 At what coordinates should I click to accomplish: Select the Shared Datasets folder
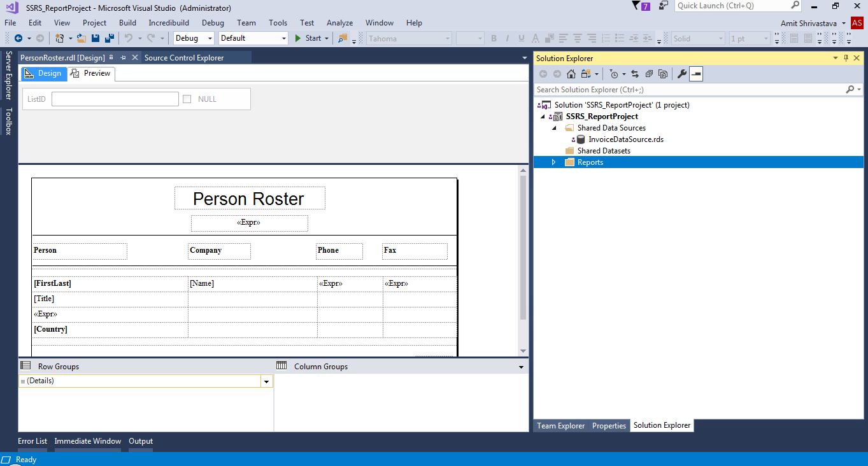coord(604,151)
